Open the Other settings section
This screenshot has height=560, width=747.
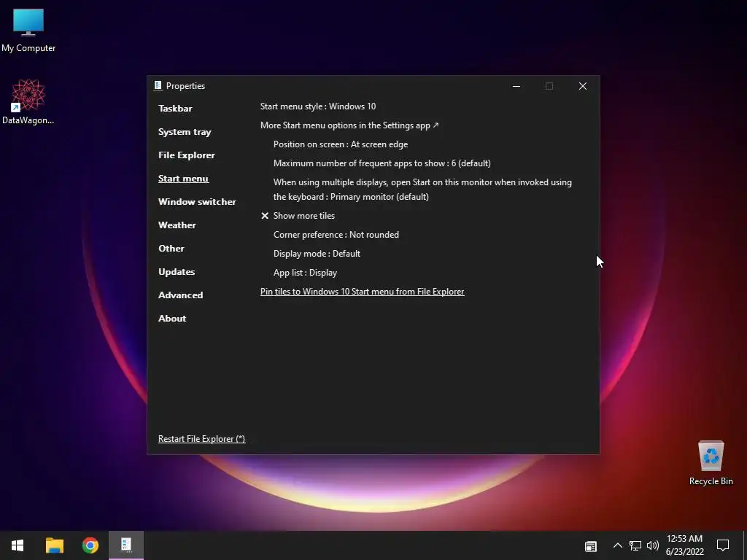tap(171, 249)
